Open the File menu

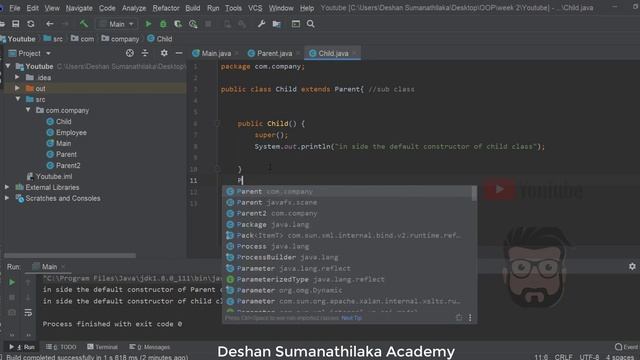click(15, 8)
